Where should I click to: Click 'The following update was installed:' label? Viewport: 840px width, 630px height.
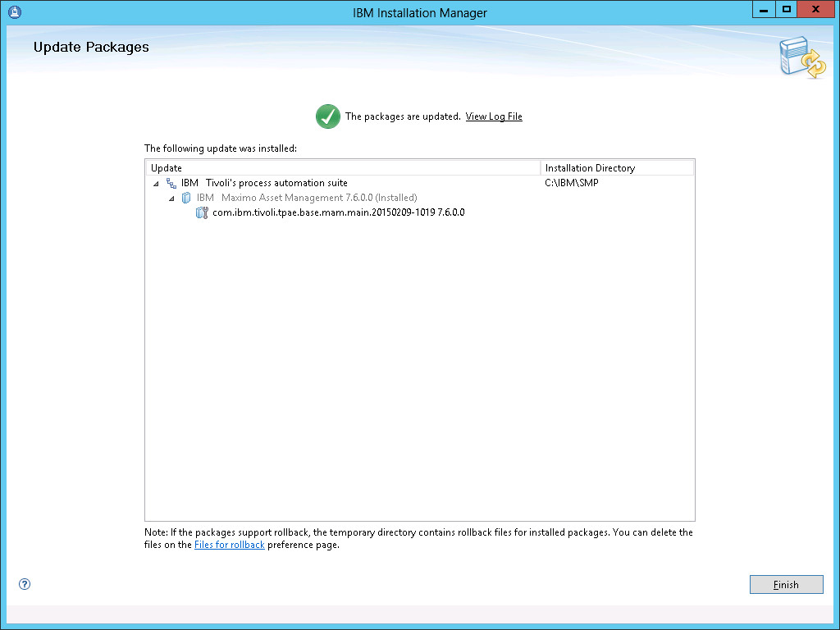(x=220, y=148)
